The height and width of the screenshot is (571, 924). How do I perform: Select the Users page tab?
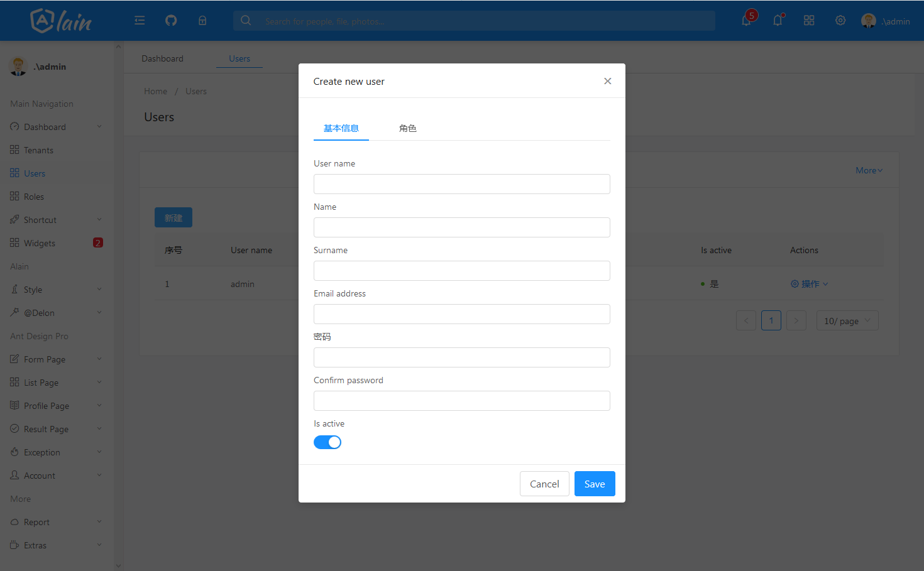(x=239, y=58)
